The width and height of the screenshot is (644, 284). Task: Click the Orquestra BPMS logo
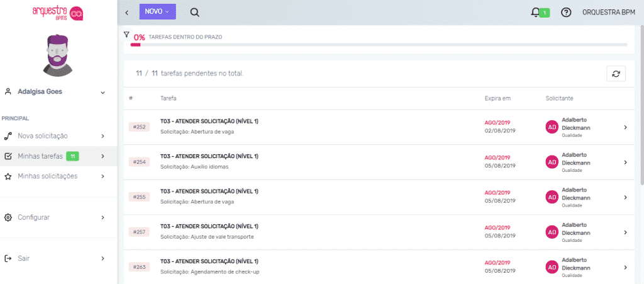58,13
